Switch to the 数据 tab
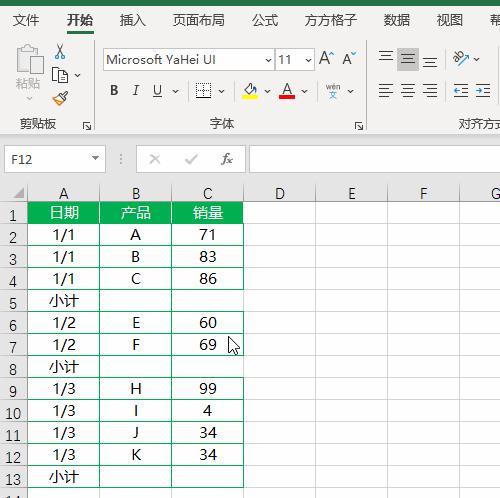The height and width of the screenshot is (498, 500). pos(397,20)
